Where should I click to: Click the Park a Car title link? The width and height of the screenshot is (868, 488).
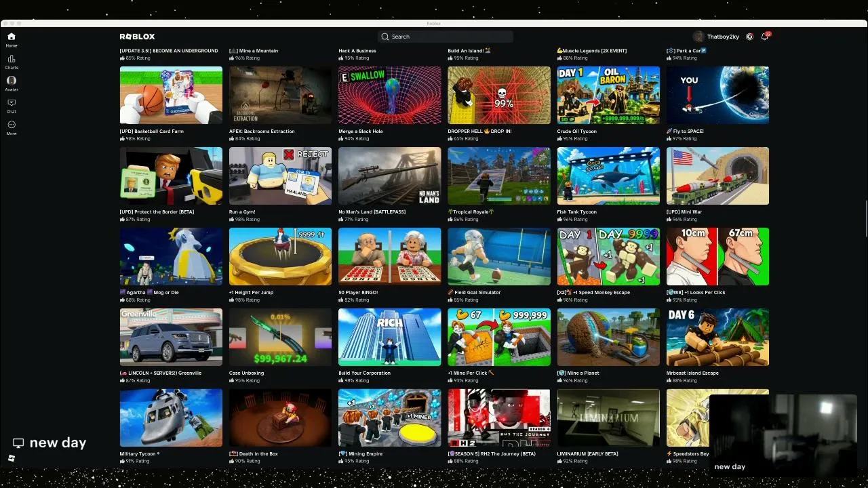(x=686, y=51)
